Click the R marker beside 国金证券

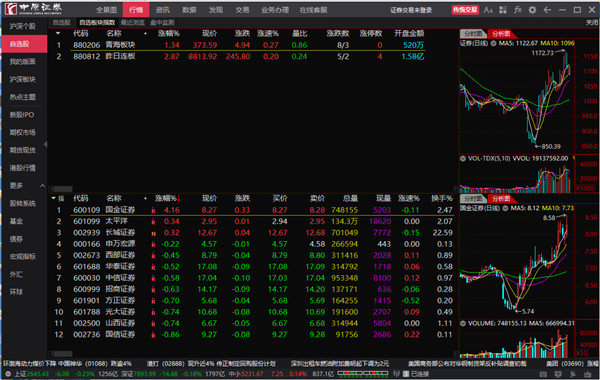click(x=153, y=210)
